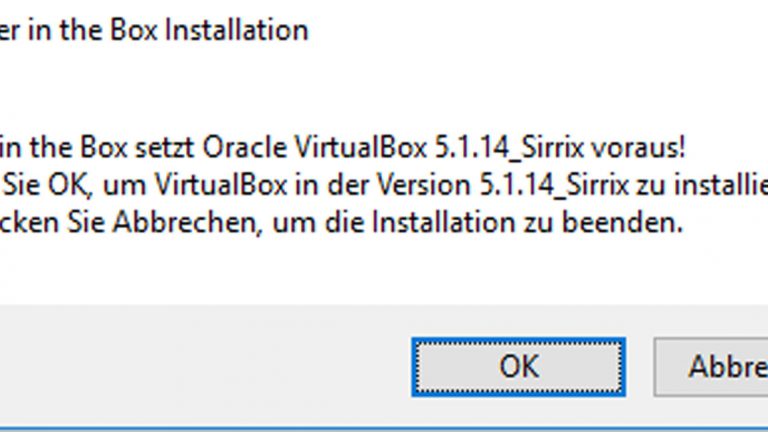Click the message line ending with 'voraus!'
This screenshot has width=768, height=432.
[343, 149]
